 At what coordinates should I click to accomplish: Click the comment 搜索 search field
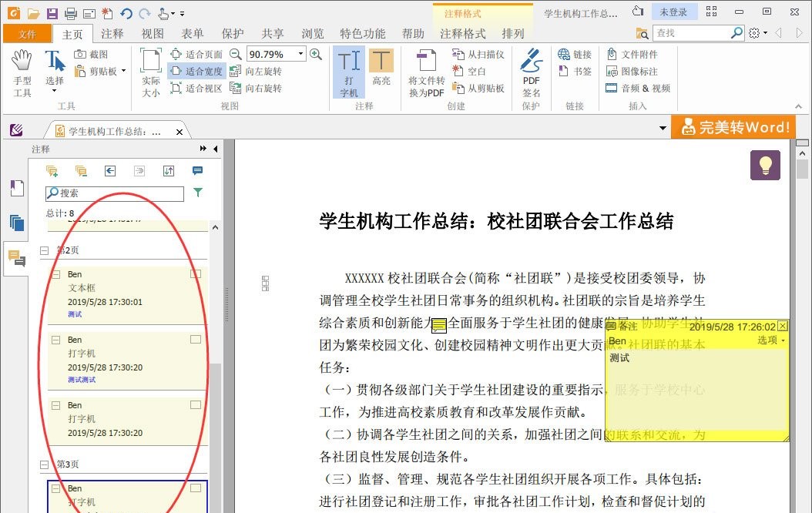tap(116, 193)
